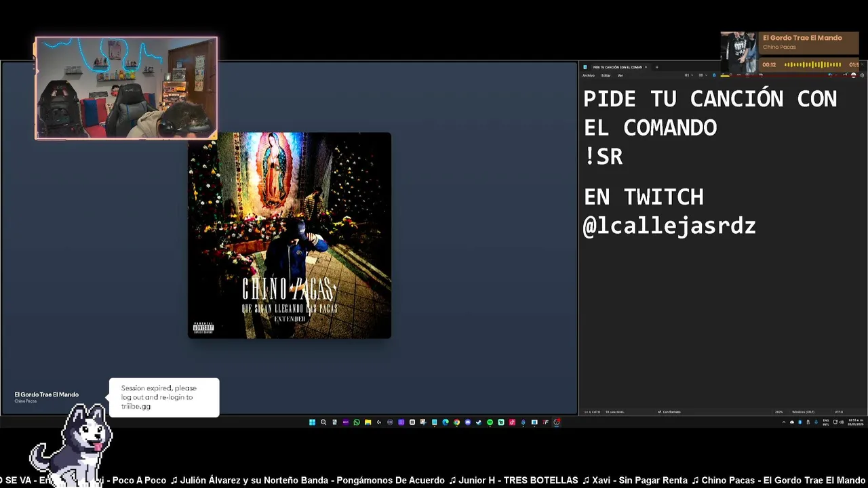
Task: Open File Explorer folder icon in taskbar
Action: (368, 422)
